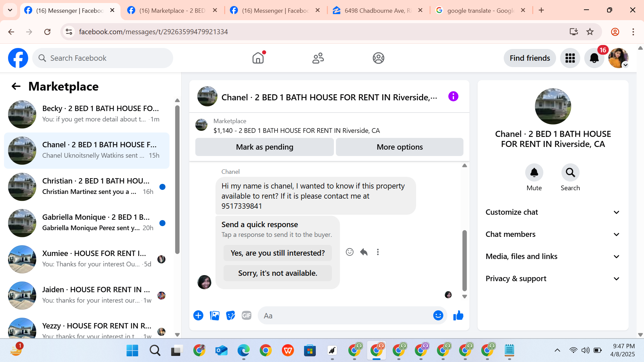Expand Media, files and links section
Viewport: 644px width, 362px height.
point(553,256)
